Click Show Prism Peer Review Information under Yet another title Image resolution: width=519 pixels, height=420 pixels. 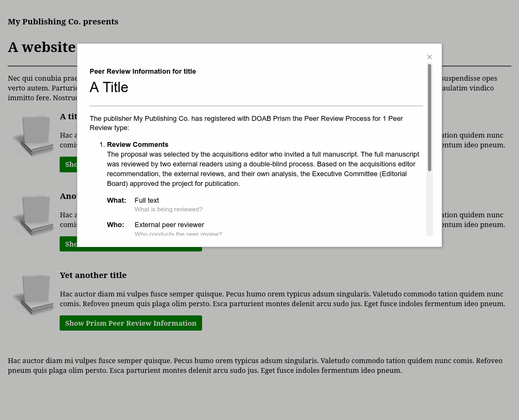tap(131, 323)
